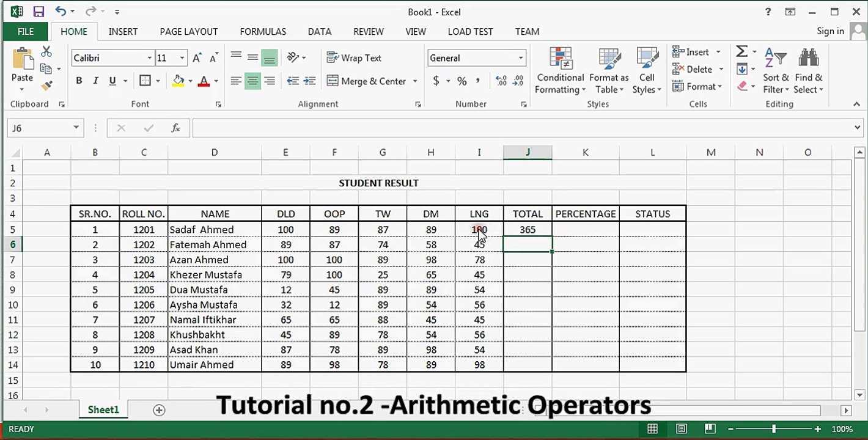Click the Undo arrow icon
The width and height of the screenshot is (868, 440).
pyautogui.click(x=61, y=11)
